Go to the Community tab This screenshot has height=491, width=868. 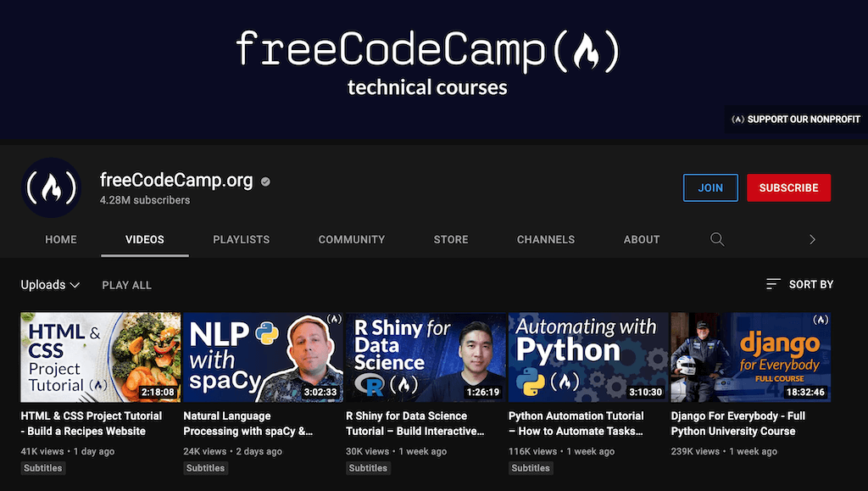(352, 240)
